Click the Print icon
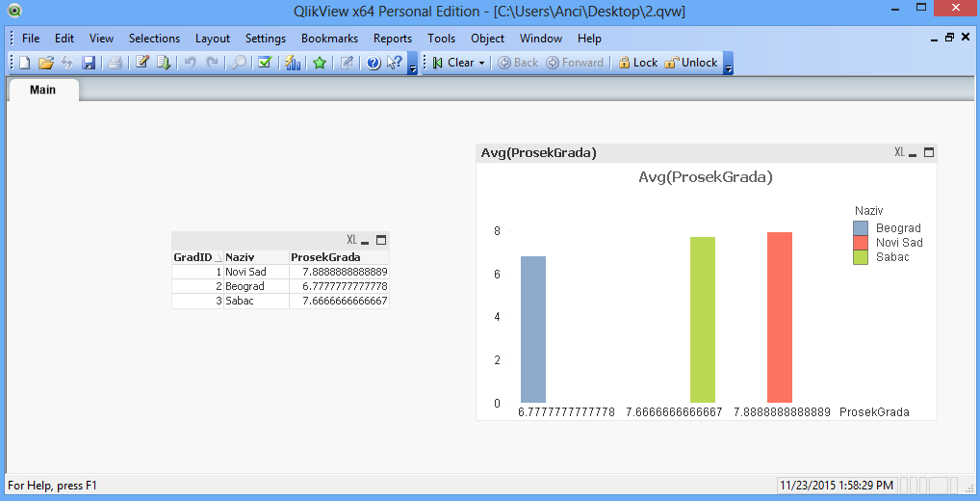The width and height of the screenshot is (980, 501). (x=115, y=63)
